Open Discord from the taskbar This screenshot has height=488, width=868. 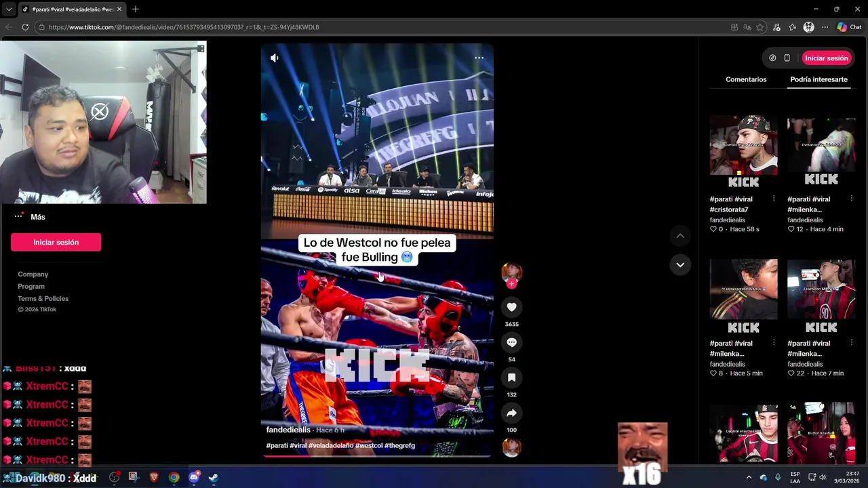[x=194, y=477]
